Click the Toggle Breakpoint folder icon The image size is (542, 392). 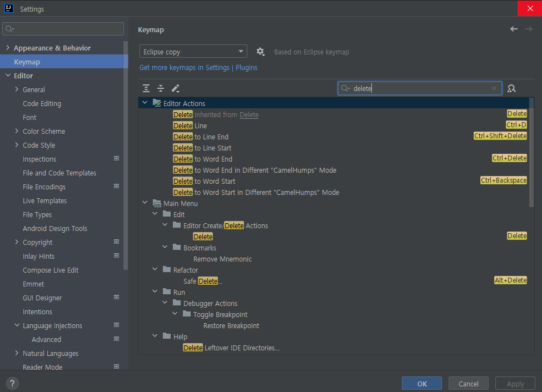pos(187,314)
